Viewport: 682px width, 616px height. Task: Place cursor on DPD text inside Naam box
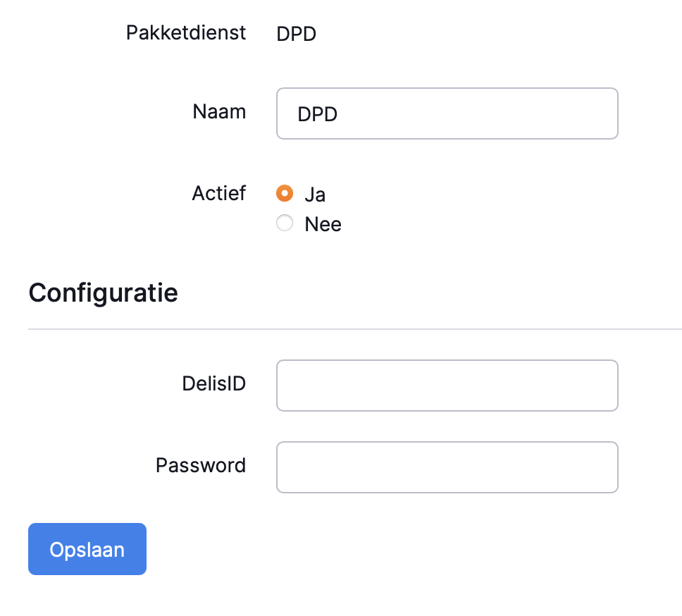tap(318, 114)
